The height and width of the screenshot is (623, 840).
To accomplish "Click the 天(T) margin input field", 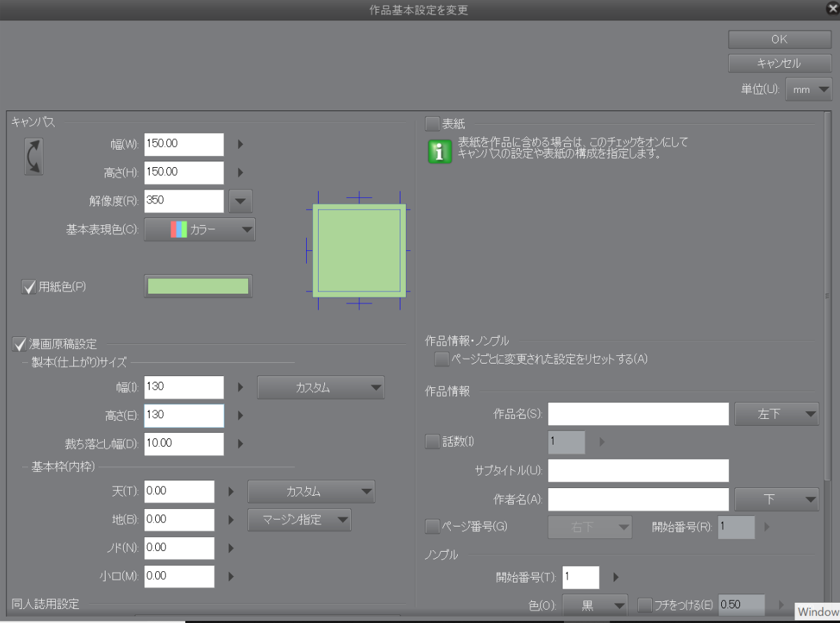I will 179,492.
